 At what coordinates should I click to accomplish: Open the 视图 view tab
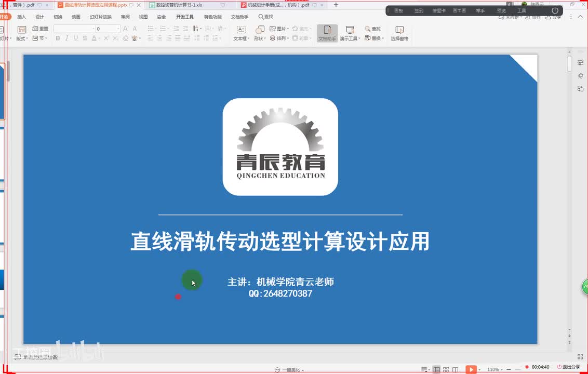[143, 17]
